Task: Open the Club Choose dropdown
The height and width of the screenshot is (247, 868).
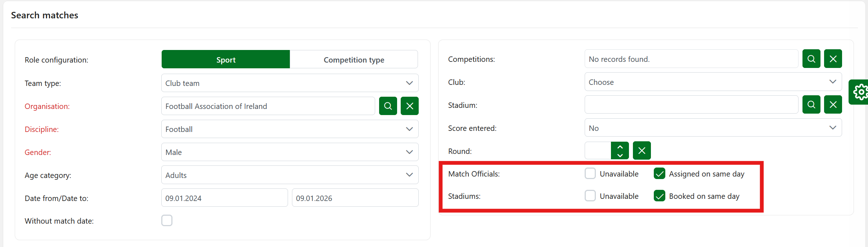Action: pyautogui.click(x=713, y=82)
